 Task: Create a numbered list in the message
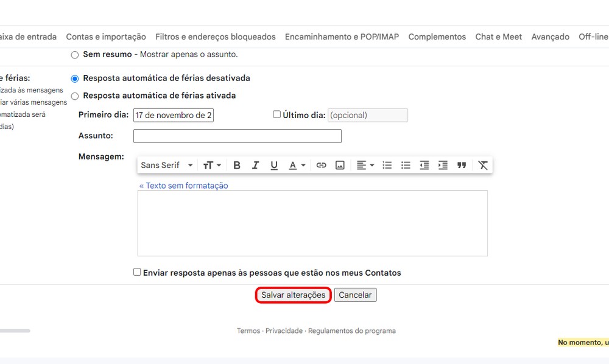coord(387,164)
